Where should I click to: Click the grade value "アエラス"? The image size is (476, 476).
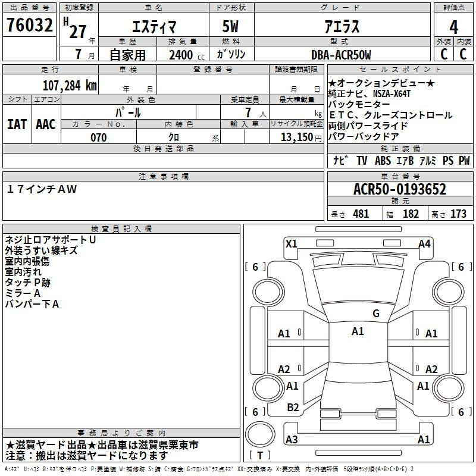(342, 26)
